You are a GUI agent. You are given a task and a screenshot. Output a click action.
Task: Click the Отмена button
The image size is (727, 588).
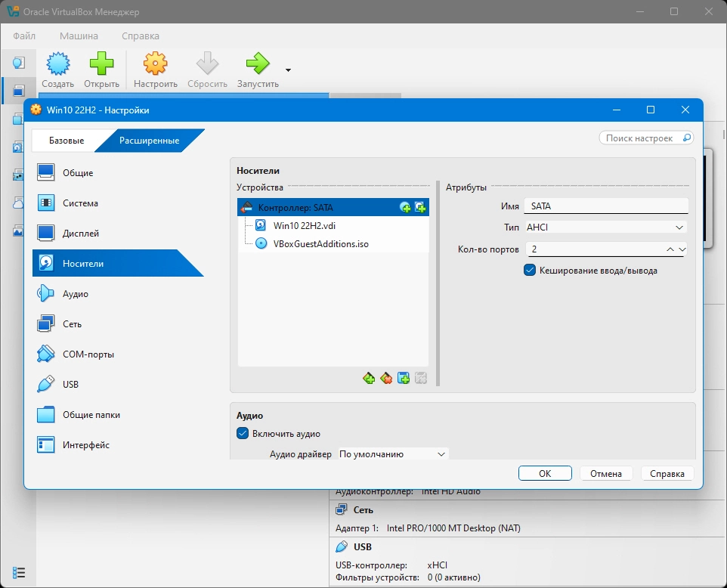click(x=606, y=473)
